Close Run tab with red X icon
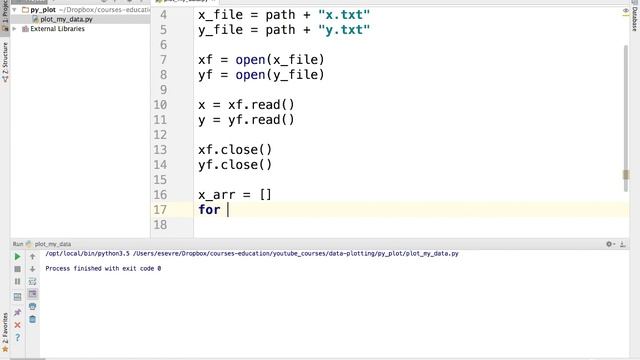The height and width of the screenshot is (360, 640). click(x=17, y=325)
